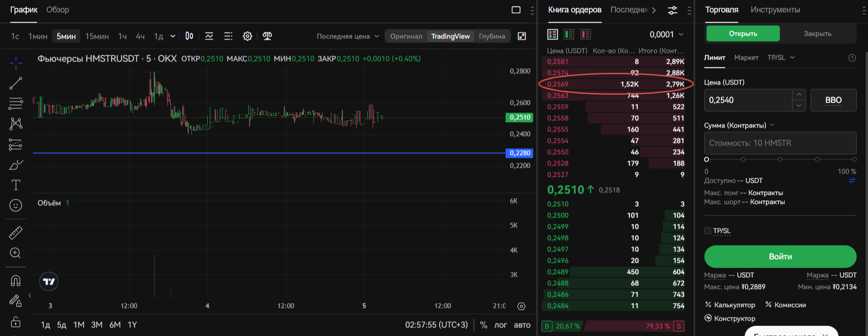Toggle percent scale on chart
The width and height of the screenshot is (868, 336).
coord(484,325)
